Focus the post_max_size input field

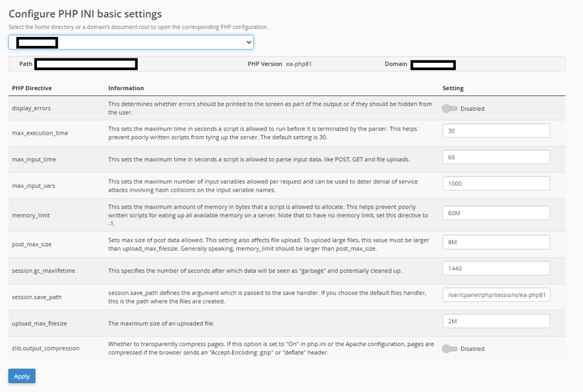click(x=496, y=242)
